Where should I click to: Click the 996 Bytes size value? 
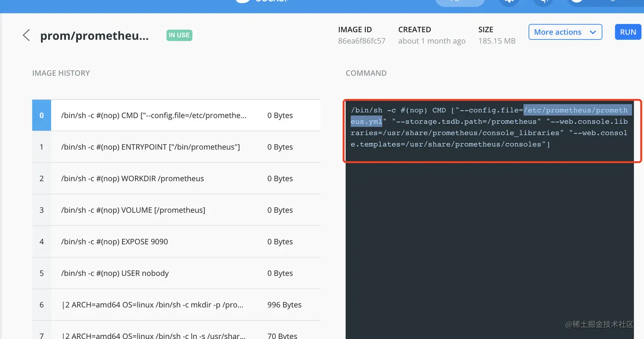(284, 304)
